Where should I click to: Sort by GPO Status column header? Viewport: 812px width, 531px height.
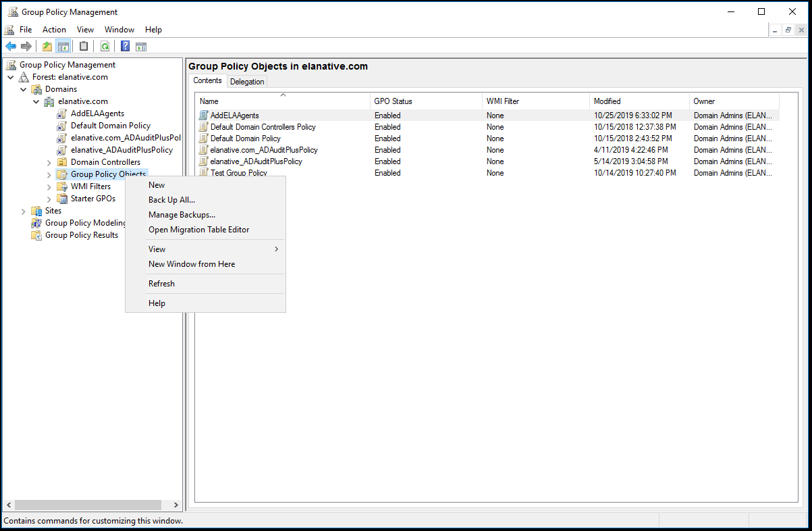coord(426,101)
